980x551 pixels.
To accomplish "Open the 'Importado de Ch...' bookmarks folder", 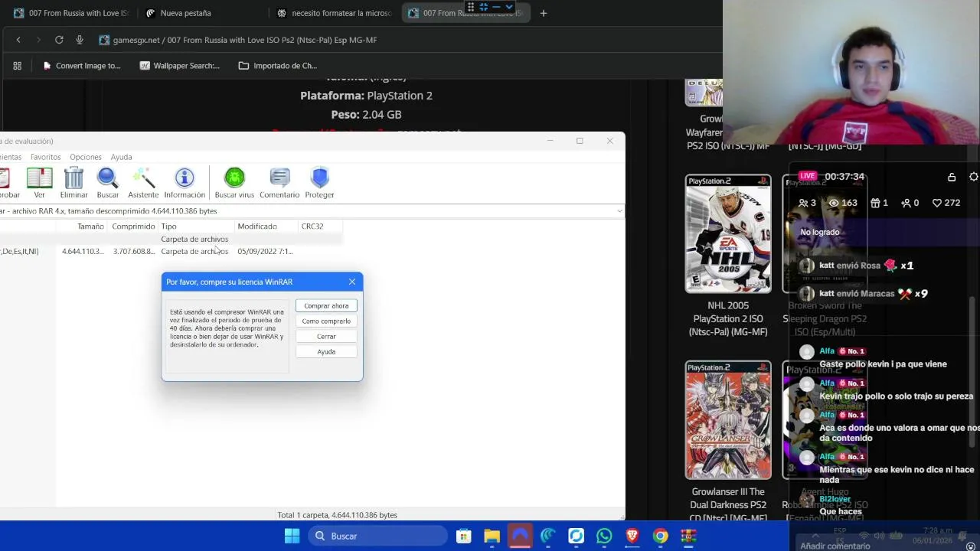I will coord(277,66).
